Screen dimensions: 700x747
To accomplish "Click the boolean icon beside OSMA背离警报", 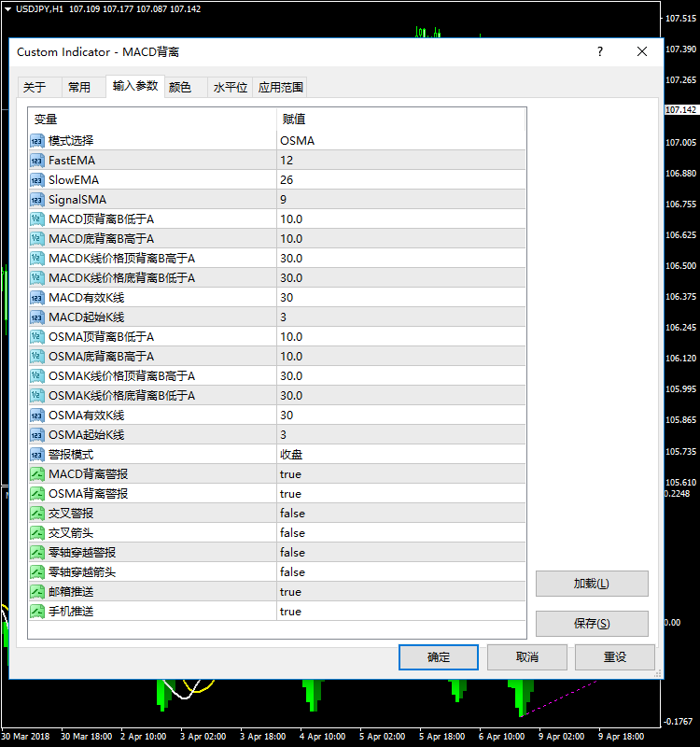I will [37, 494].
